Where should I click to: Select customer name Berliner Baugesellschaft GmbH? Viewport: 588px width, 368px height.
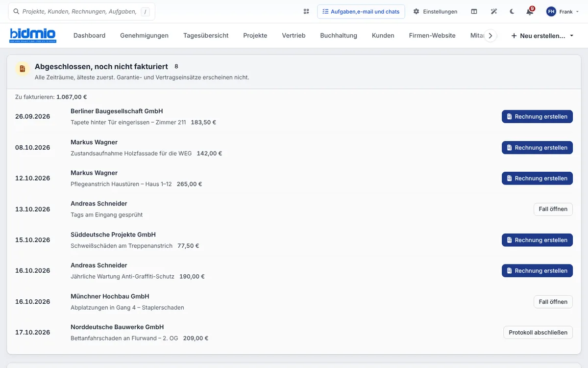(117, 111)
